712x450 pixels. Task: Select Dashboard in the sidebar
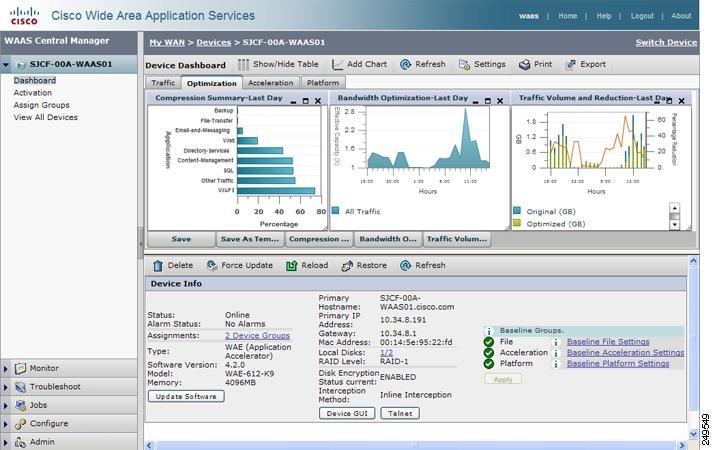pos(35,80)
